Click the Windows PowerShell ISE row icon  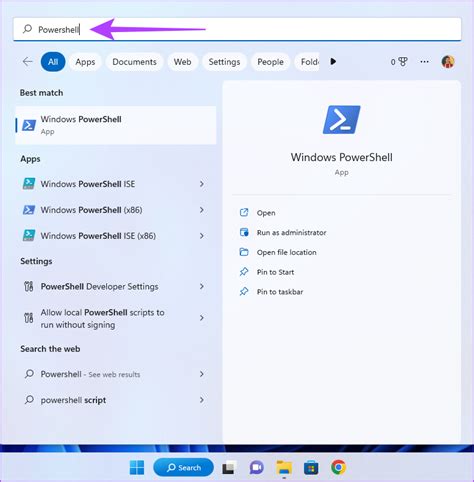[29, 184]
